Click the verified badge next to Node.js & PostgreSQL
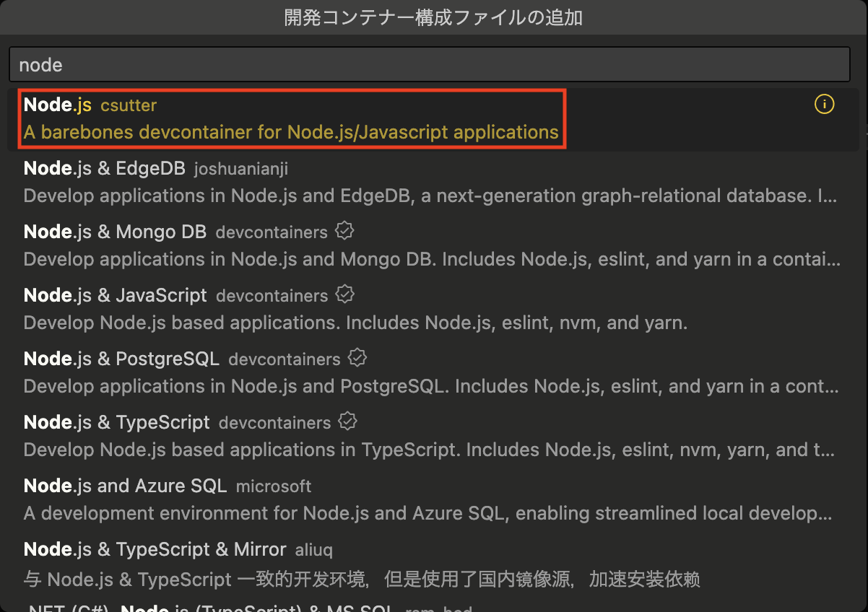Screen dimensions: 868x612 357,357
